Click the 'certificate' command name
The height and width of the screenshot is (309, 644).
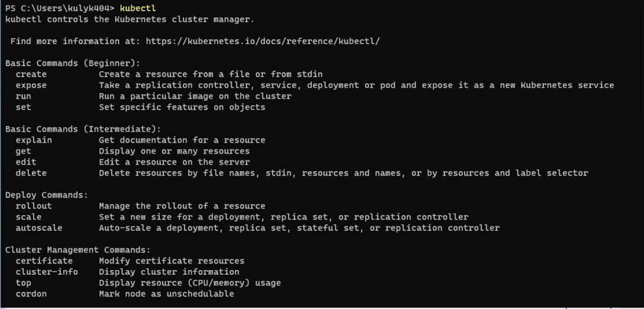tap(44, 261)
